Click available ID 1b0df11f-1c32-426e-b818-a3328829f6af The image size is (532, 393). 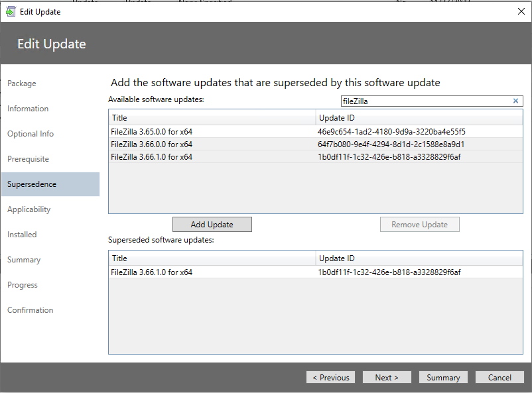point(389,156)
